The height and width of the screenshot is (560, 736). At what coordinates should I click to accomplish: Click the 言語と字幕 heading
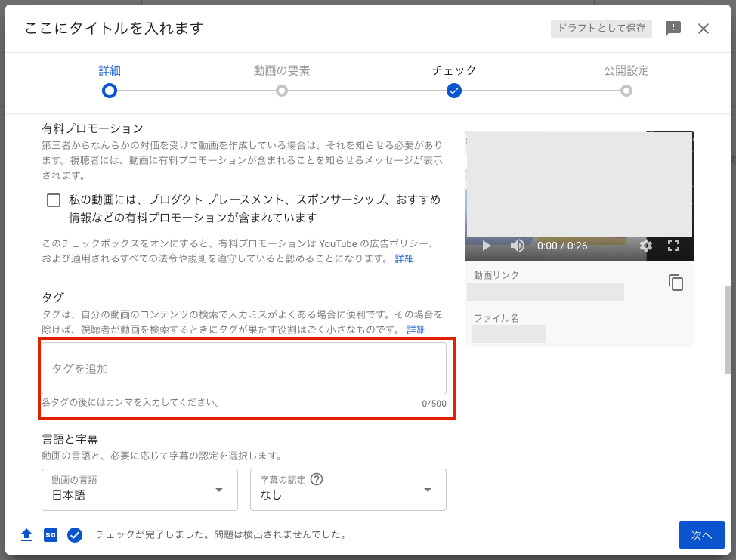coord(70,439)
